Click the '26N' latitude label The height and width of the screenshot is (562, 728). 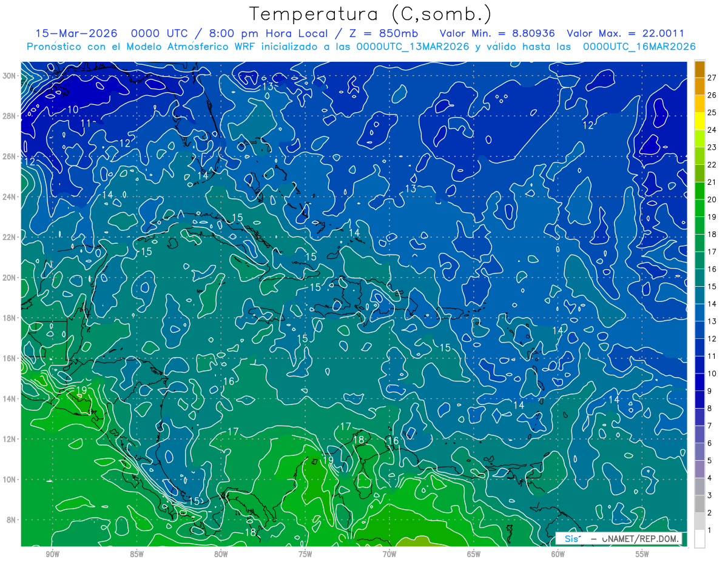point(8,156)
